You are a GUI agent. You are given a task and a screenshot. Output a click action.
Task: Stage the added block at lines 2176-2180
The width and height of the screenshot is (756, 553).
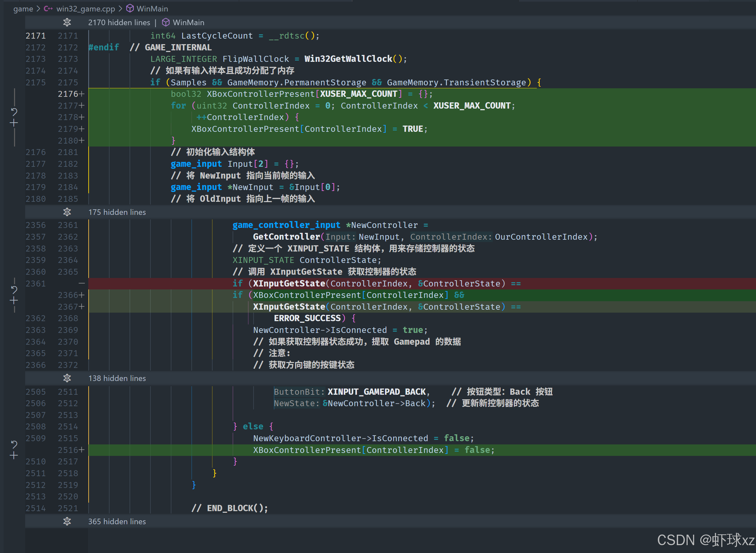pos(14,123)
